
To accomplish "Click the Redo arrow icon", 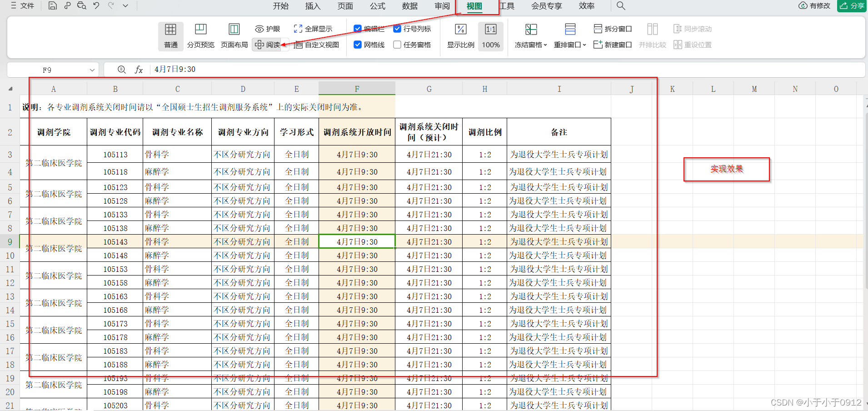I will click(x=111, y=6).
